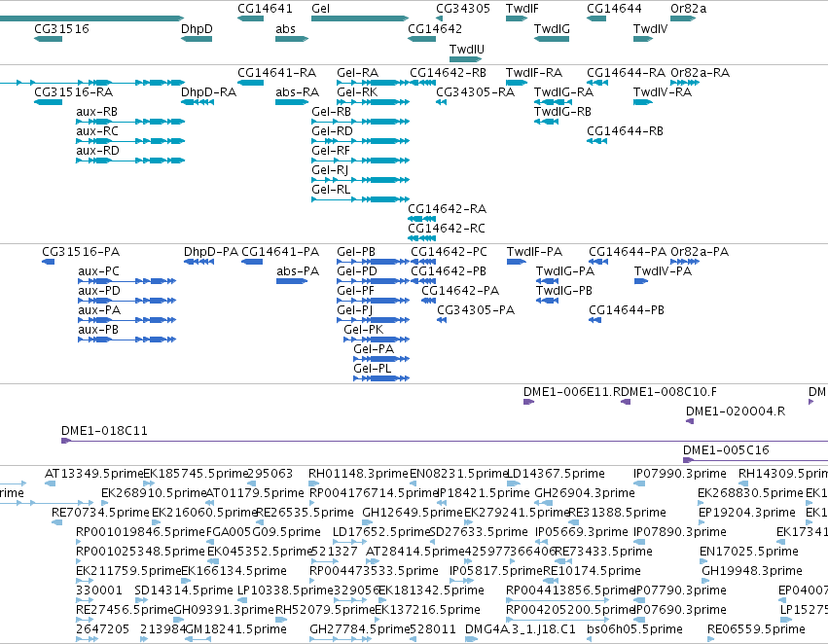Screen dimensions: 828x644
Task: Select the DhpD-PA protein label
Action: click(211, 252)
